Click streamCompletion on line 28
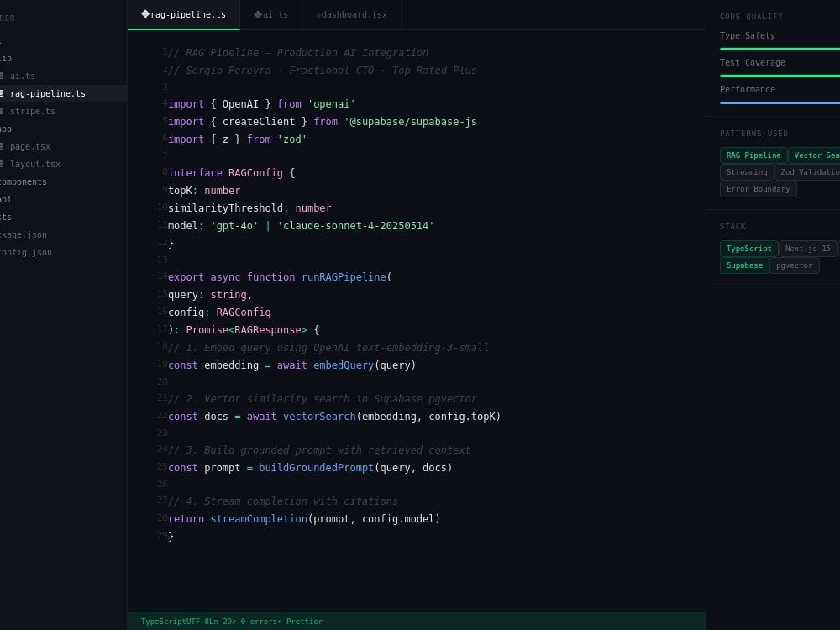The image size is (840, 630). click(x=259, y=518)
